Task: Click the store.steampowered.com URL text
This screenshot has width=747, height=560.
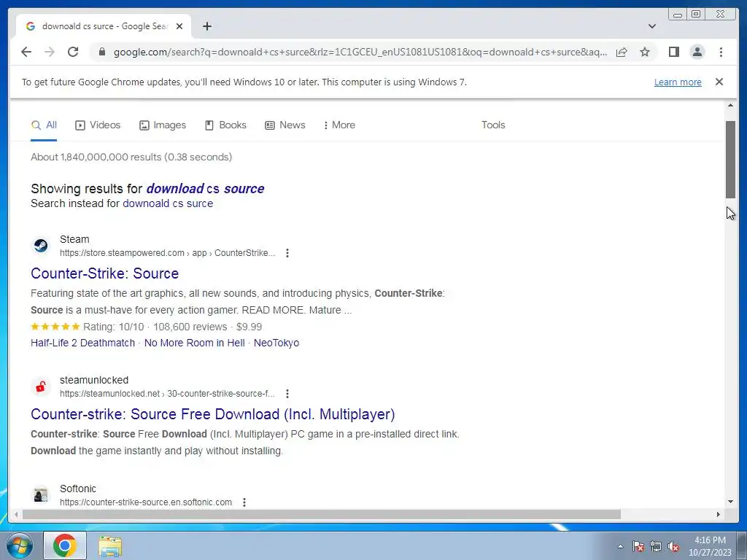Action: (x=167, y=253)
